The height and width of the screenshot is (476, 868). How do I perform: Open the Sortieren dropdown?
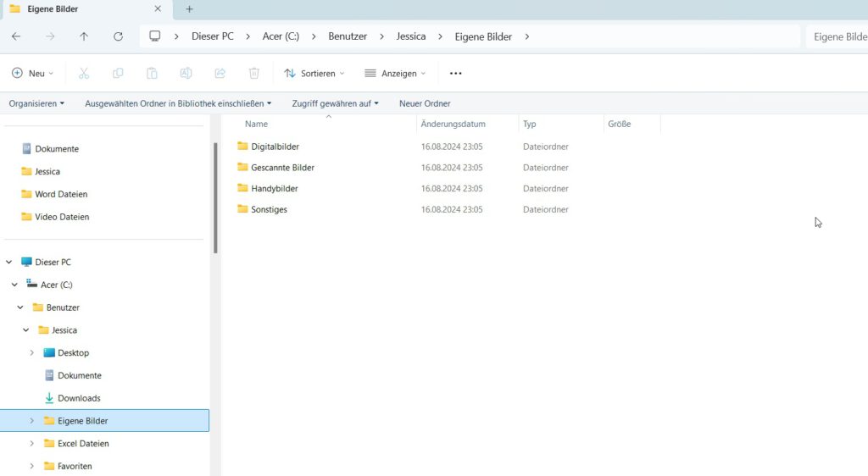pyautogui.click(x=314, y=73)
